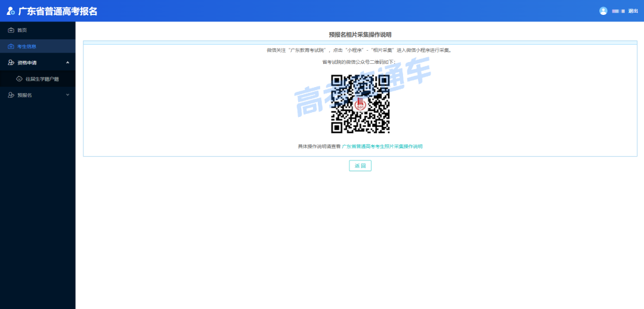
Task: Open 往届生学籍户籍 submenu item
Action: [x=42, y=79]
